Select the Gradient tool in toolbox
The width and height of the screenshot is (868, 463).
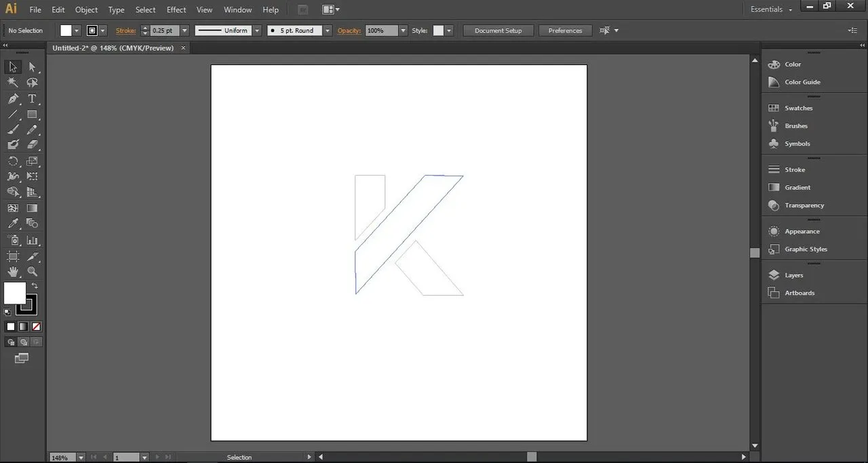tap(32, 208)
